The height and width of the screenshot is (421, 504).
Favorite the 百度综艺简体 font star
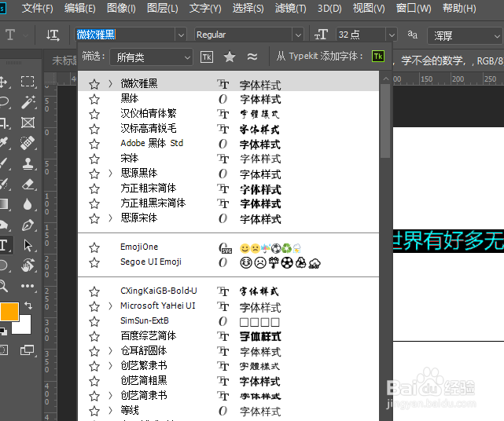[94, 336]
